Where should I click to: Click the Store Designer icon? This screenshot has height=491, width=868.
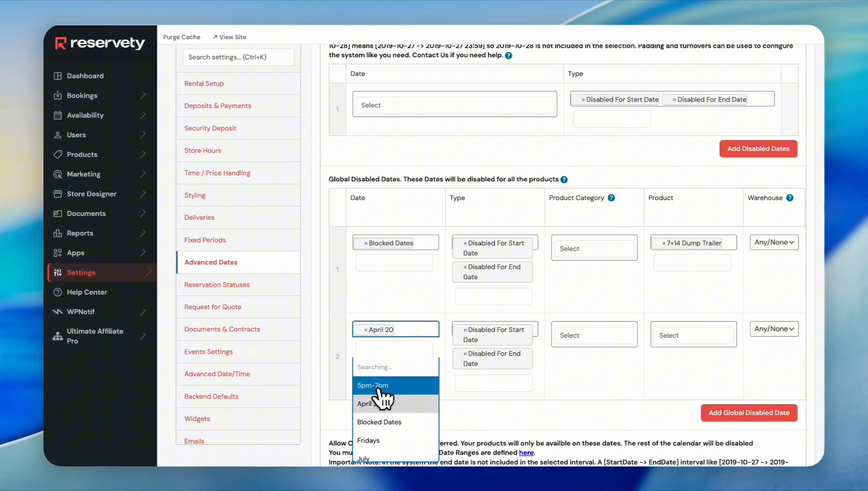click(58, 194)
